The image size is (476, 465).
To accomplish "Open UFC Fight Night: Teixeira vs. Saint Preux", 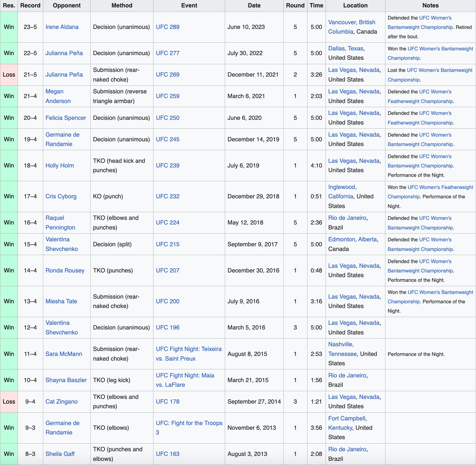I will (x=188, y=349).
